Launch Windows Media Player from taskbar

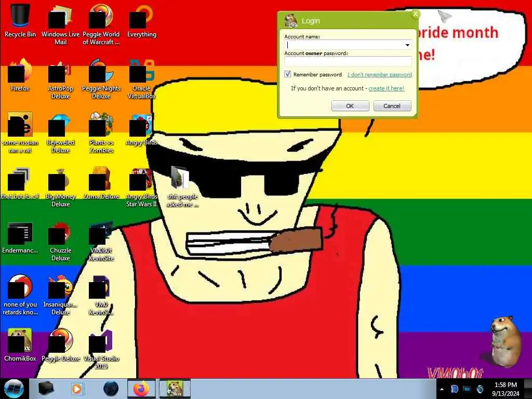click(x=77, y=389)
